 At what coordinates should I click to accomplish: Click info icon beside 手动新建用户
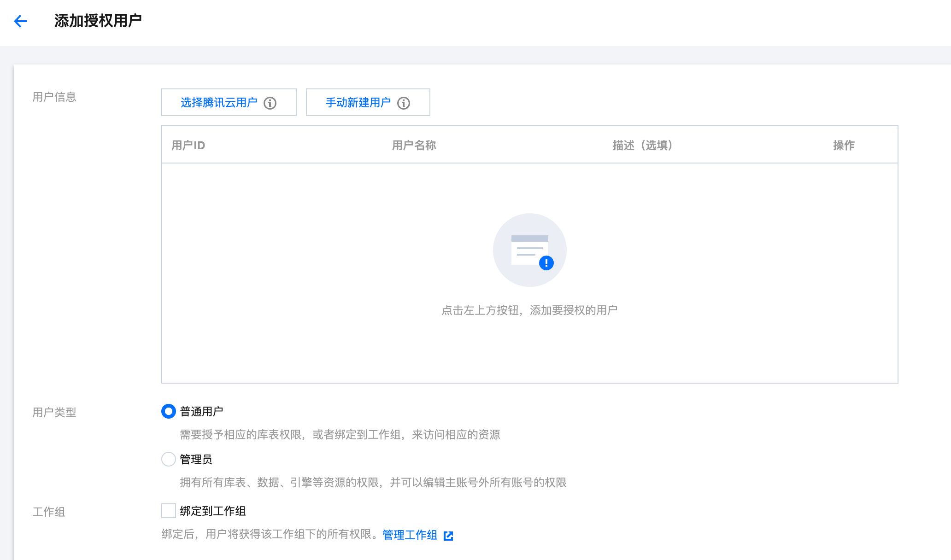pos(404,103)
